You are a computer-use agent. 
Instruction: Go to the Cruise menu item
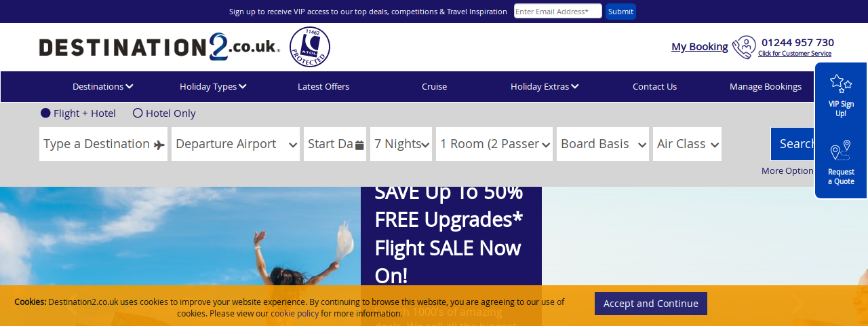coord(434,86)
